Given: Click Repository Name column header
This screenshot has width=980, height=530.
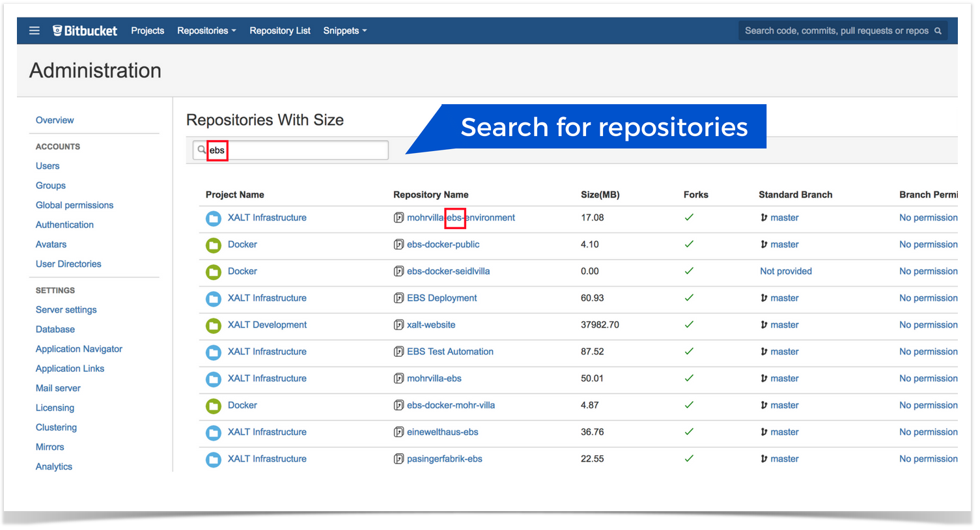Looking at the screenshot, I should pos(431,194).
